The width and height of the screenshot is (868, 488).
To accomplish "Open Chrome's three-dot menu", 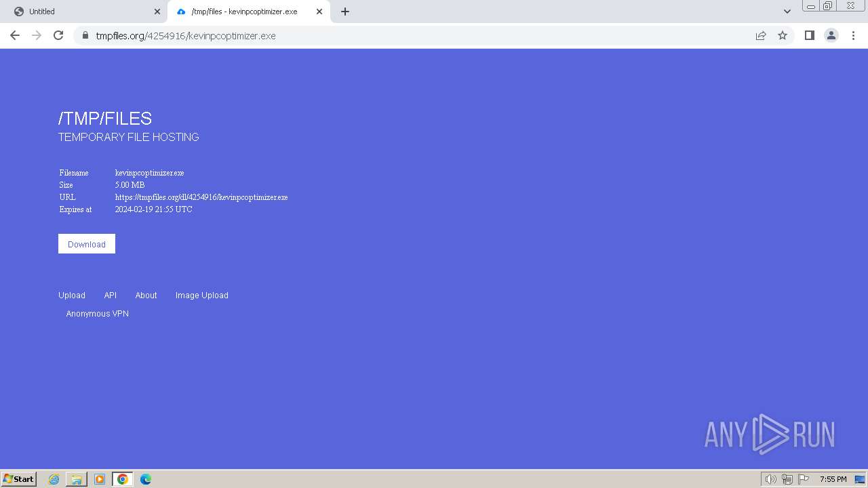I will coord(854,35).
